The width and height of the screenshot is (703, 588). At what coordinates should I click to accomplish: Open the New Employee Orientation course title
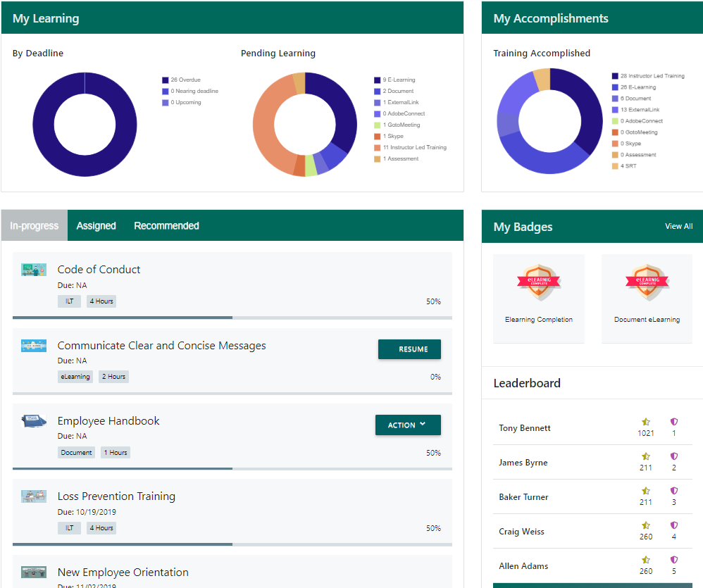click(123, 573)
